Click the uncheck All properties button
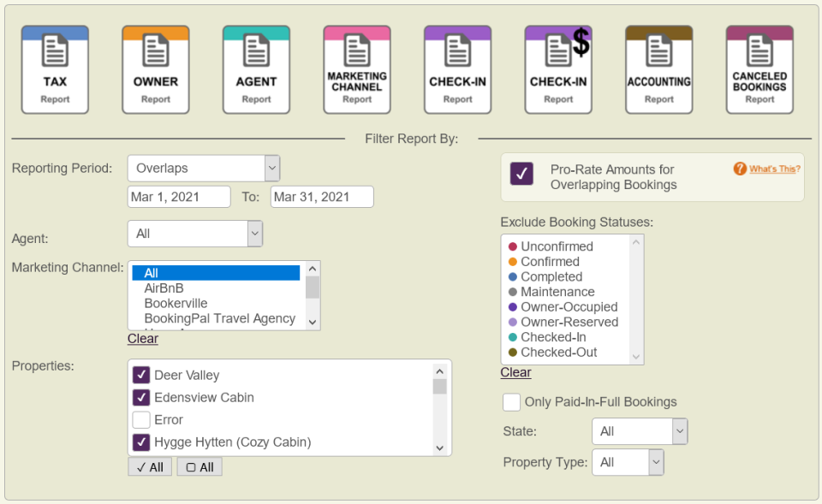Screen dimensions: 822x504 [x=200, y=467]
